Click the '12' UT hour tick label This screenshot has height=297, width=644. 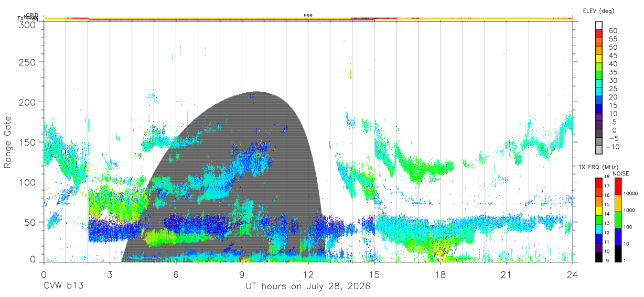pyautogui.click(x=308, y=274)
